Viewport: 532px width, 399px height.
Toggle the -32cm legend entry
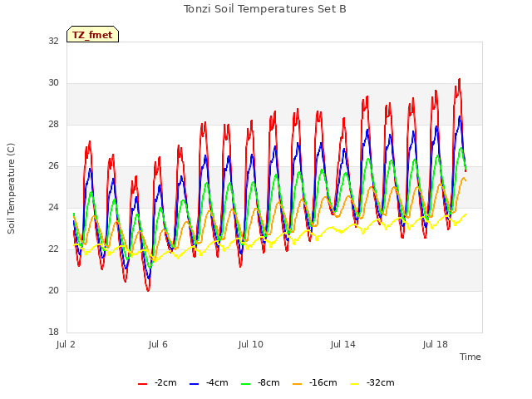coord(372,382)
